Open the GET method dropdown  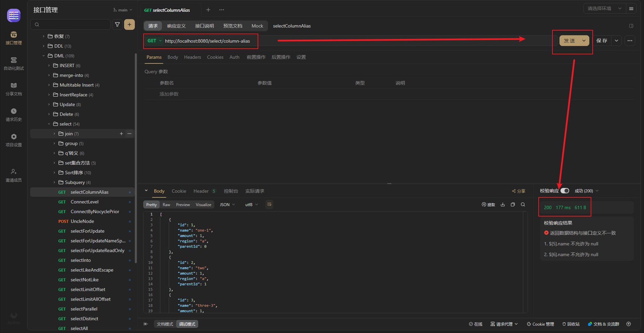(x=155, y=41)
